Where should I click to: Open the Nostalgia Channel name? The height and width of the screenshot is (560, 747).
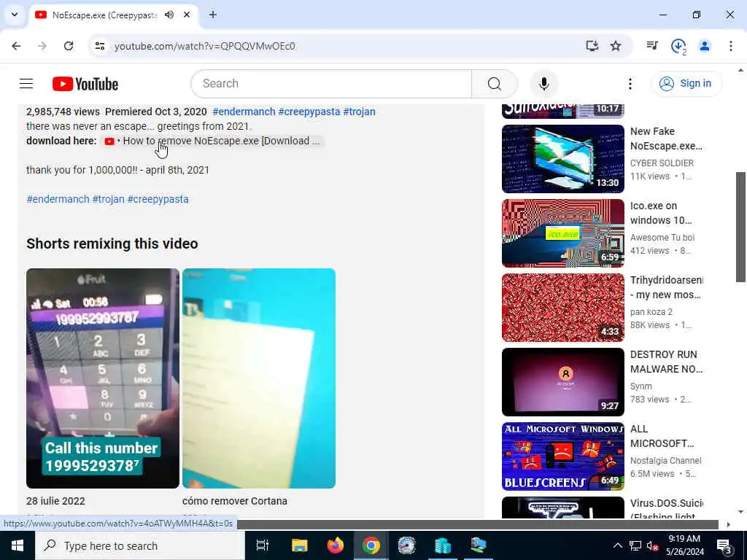(x=665, y=461)
